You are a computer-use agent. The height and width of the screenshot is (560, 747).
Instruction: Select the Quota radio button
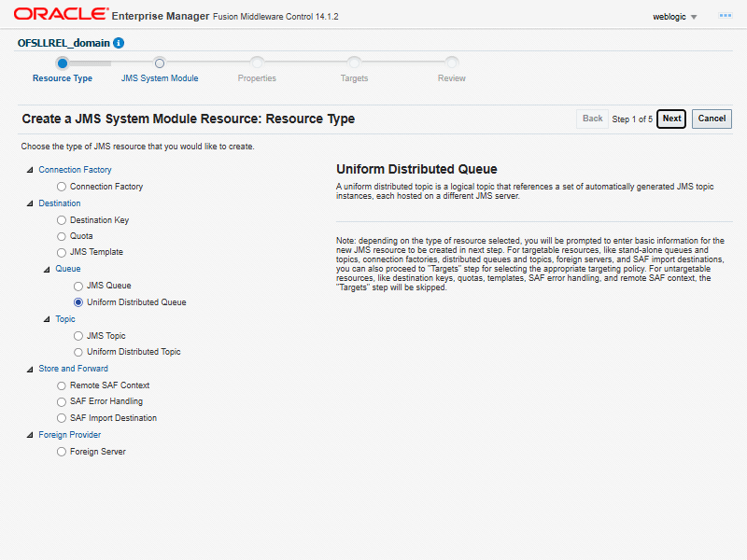[62, 237]
